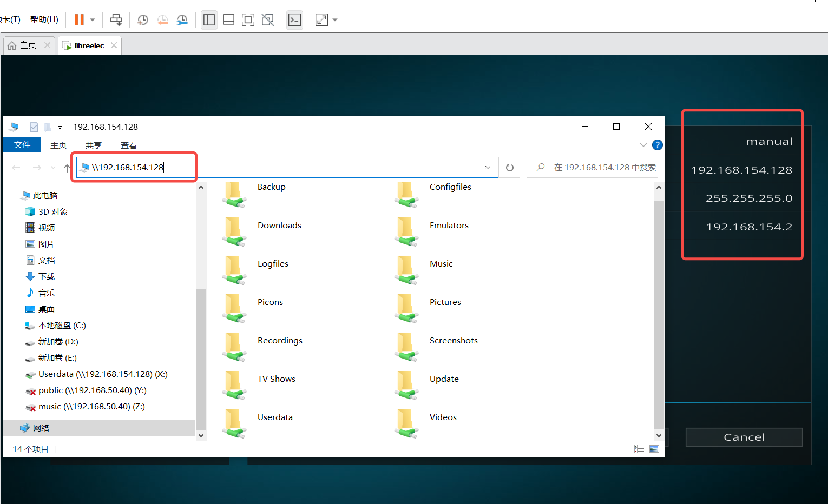Select 视频 in navigation pane
This screenshot has width=828, height=504.
click(x=41, y=228)
